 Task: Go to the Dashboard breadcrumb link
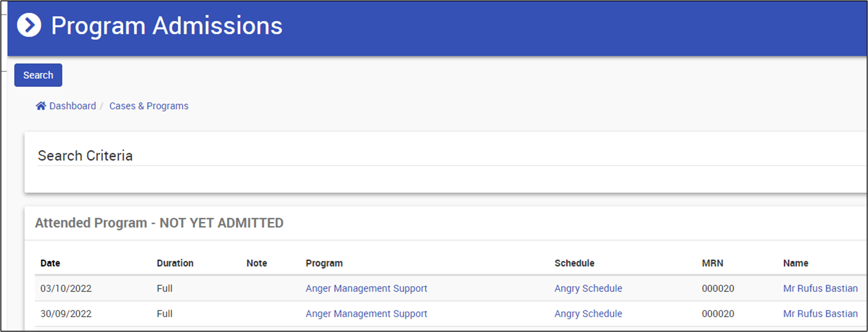tap(72, 106)
